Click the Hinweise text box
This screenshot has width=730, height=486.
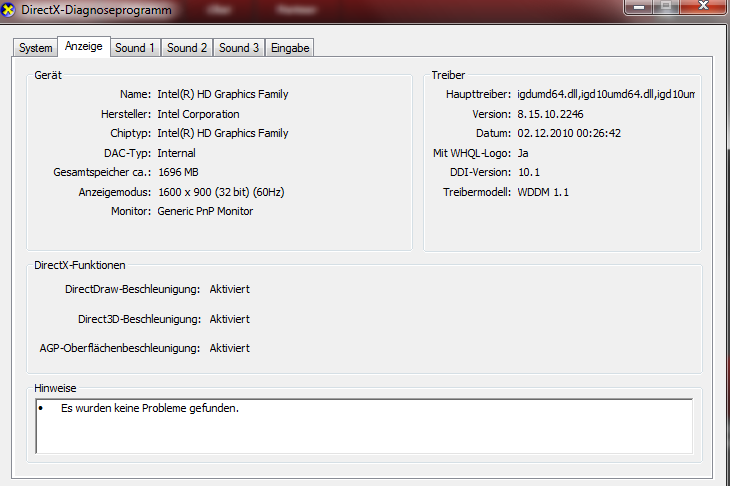pos(364,426)
